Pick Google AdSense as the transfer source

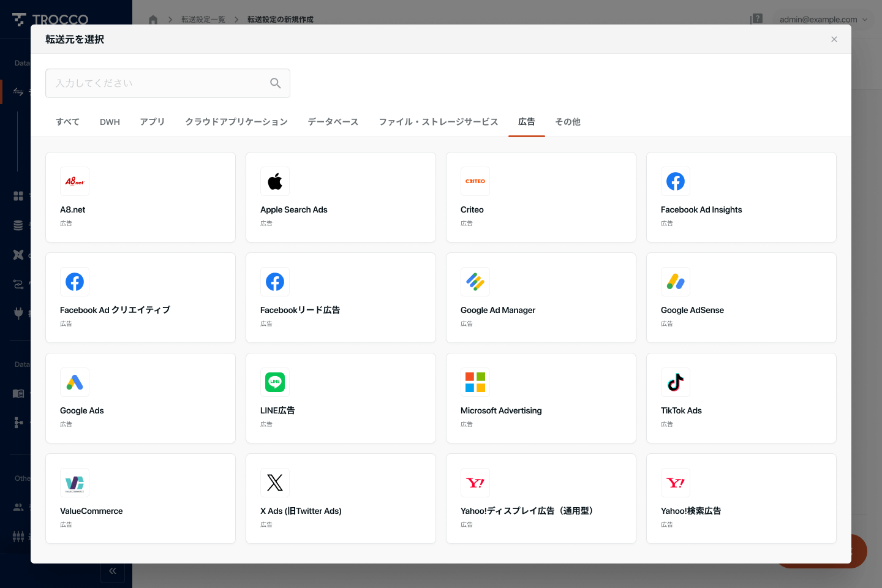[741, 298]
